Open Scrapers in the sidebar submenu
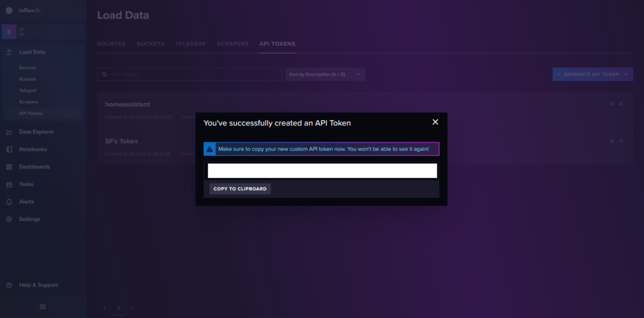Viewport: 644px width, 318px height. click(28, 102)
